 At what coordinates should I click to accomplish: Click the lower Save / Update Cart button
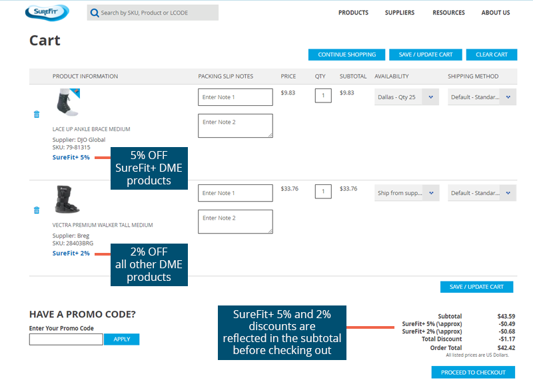pos(476,287)
